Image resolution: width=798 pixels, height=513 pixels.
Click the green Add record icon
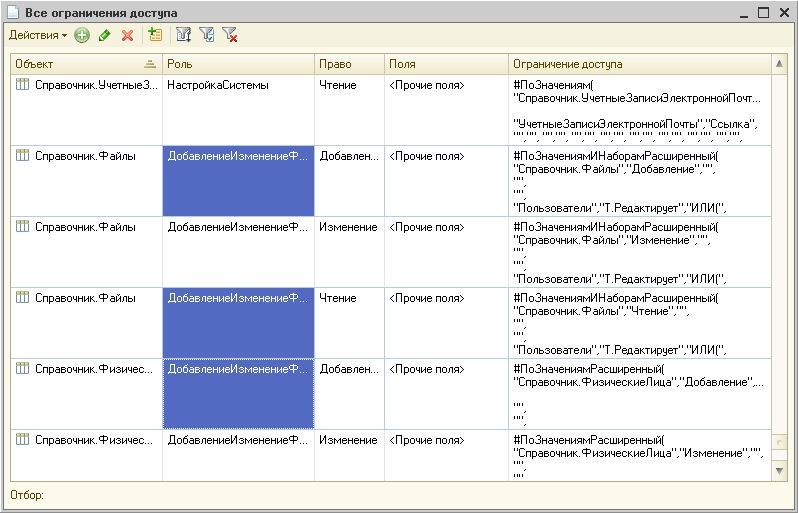[x=81, y=35]
